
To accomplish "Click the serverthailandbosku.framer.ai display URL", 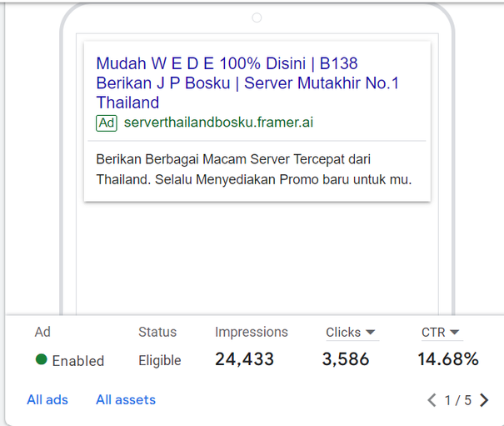I will (x=218, y=123).
